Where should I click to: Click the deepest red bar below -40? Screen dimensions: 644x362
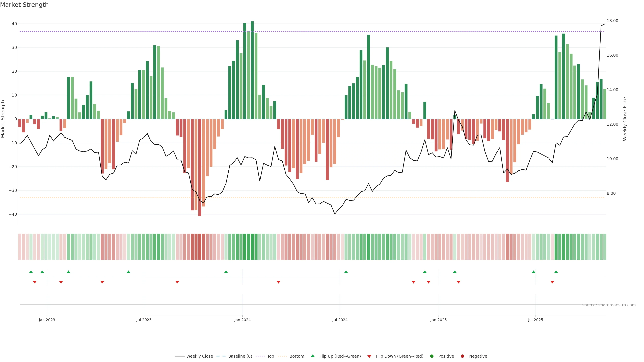200,167
